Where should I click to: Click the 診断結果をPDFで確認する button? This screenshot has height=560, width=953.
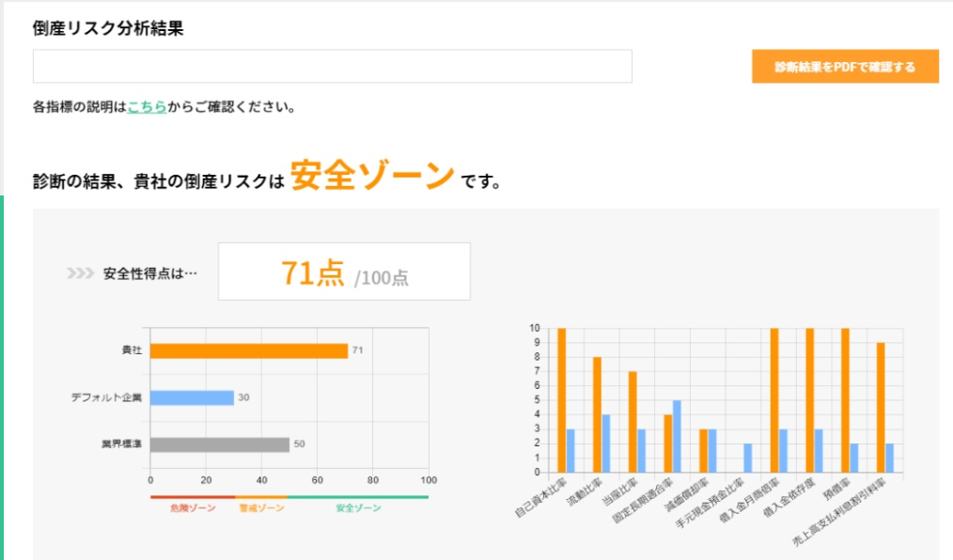844,67
